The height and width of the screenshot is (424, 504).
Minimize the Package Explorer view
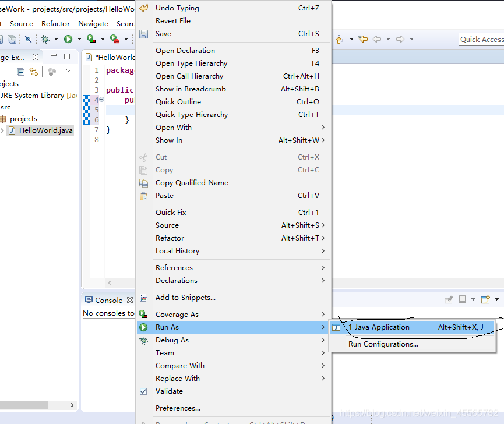pos(54,55)
